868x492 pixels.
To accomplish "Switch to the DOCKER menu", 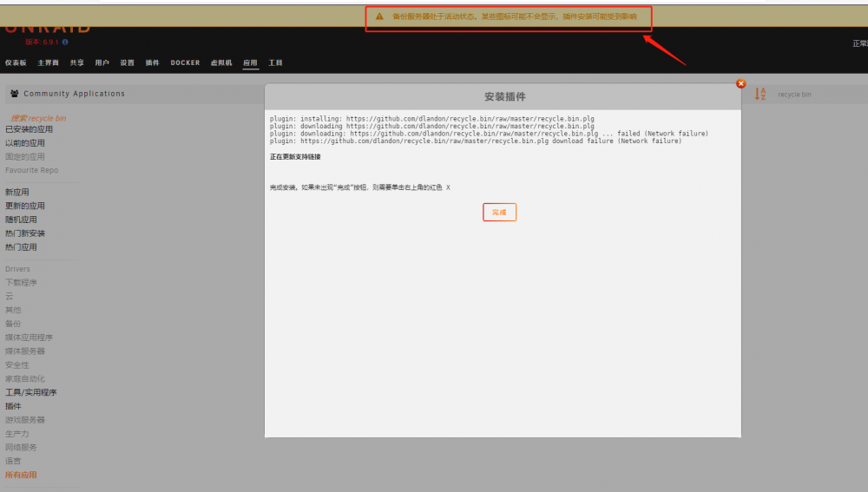I will pyautogui.click(x=185, y=62).
